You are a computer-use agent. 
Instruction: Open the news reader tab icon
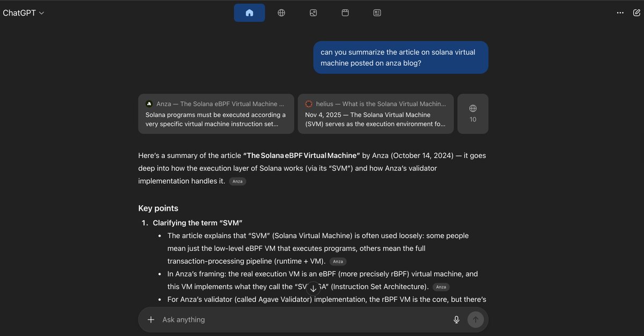pos(377,13)
